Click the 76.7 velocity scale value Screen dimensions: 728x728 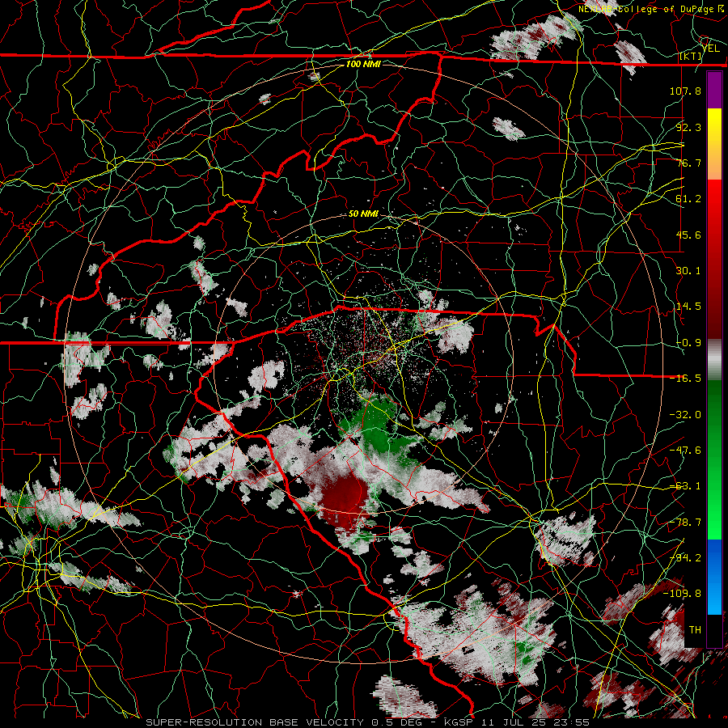coord(688,163)
